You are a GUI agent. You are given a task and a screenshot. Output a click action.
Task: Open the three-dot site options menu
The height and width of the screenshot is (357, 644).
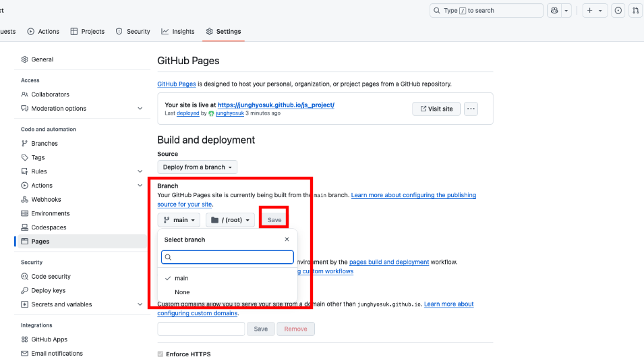471,109
